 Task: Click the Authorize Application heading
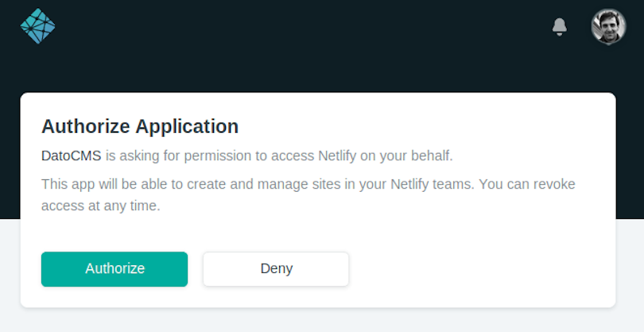(x=140, y=127)
